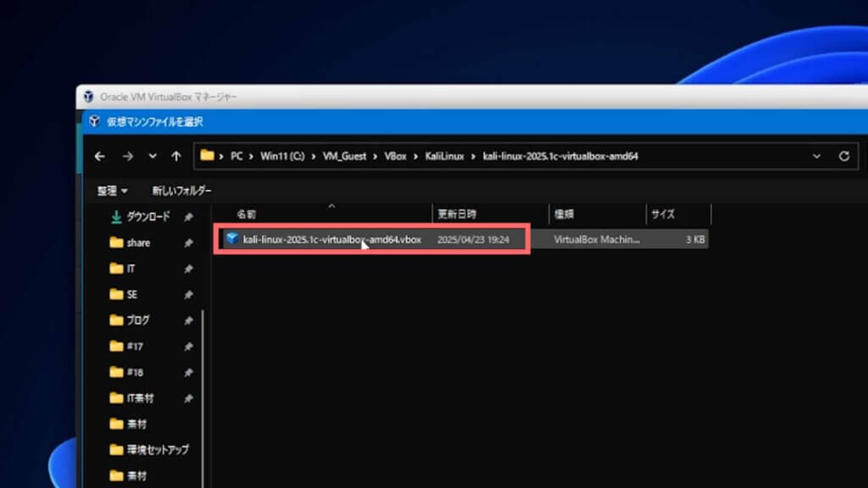Expand the chevron between folder icon and PC
Screen dimensions: 868x488
[221, 157]
